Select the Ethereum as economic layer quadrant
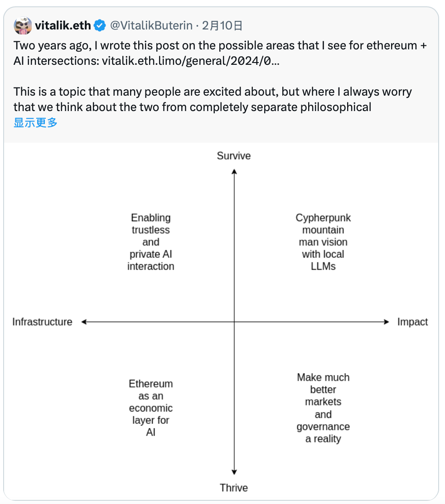 [150, 408]
